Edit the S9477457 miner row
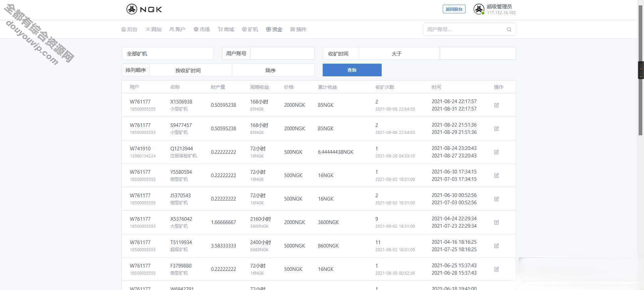Viewport: 644px width, 290px height. click(496, 129)
